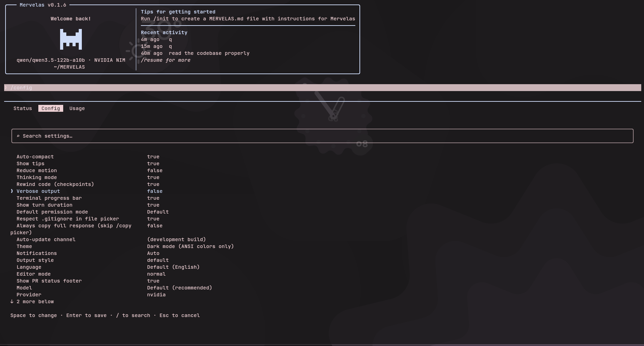Click the magnifier icon in settings search

coord(18,136)
